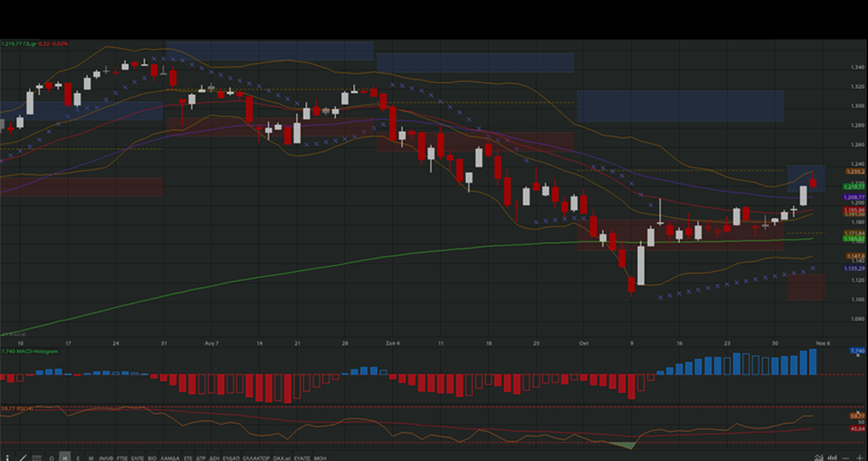The height and width of the screenshot is (461, 868).
Task: Zoom out with the minus icon
Action: pos(846,458)
